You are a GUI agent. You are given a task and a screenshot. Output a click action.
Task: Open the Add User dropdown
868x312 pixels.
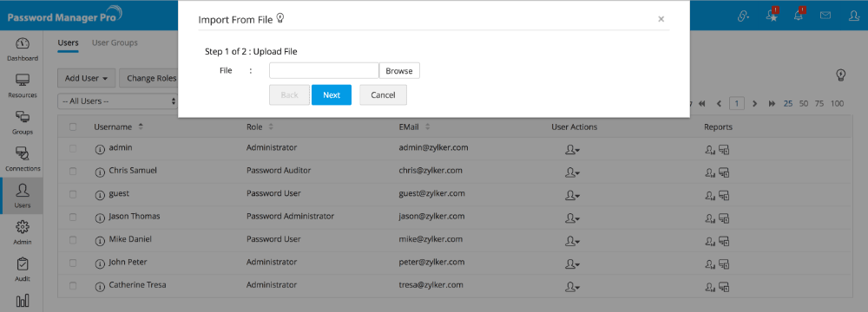pos(86,78)
